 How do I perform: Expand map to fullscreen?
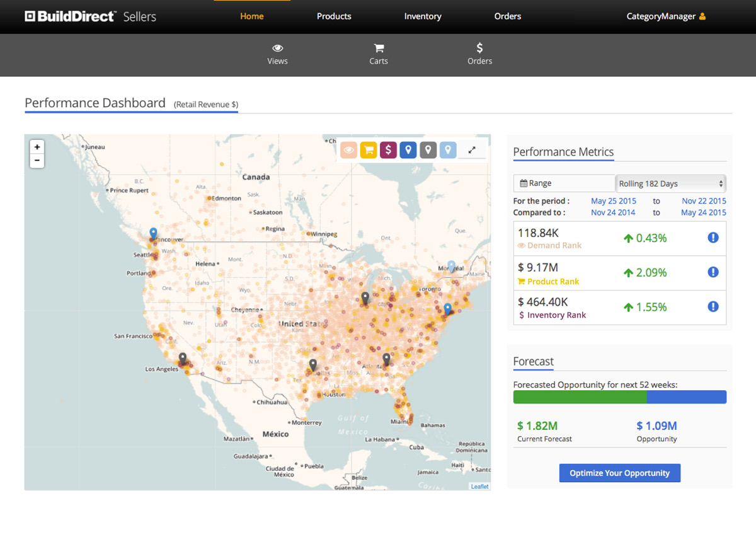coord(472,150)
